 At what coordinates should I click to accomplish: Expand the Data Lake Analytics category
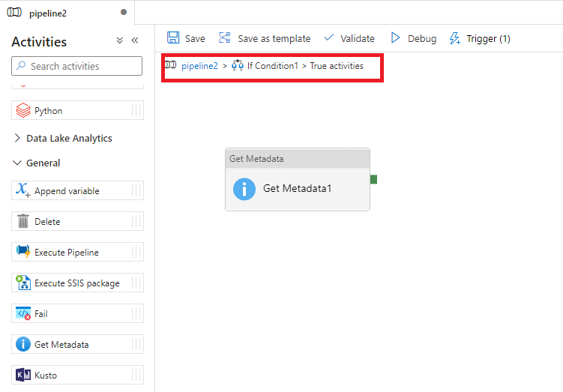click(x=17, y=138)
